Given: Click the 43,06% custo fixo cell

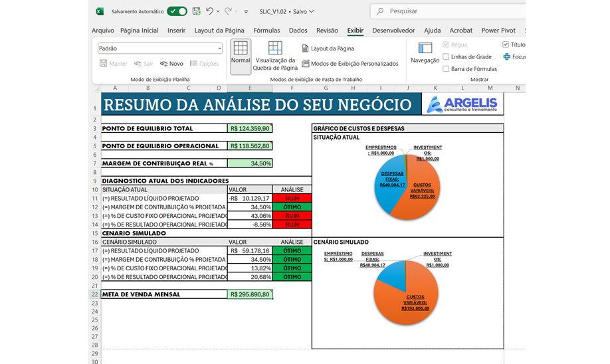Looking at the screenshot, I should click(250, 216).
